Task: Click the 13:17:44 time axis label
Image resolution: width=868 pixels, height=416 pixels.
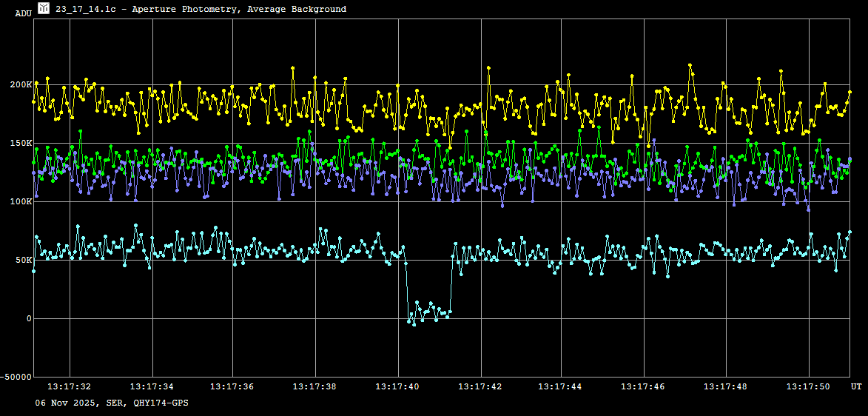Action: (x=561, y=386)
